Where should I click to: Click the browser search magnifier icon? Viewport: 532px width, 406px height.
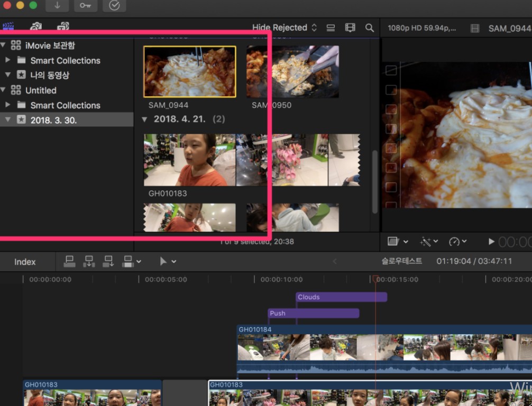370,28
